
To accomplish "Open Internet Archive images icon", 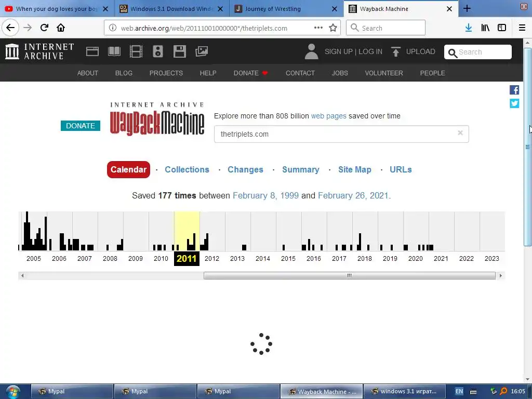I will [x=202, y=51].
